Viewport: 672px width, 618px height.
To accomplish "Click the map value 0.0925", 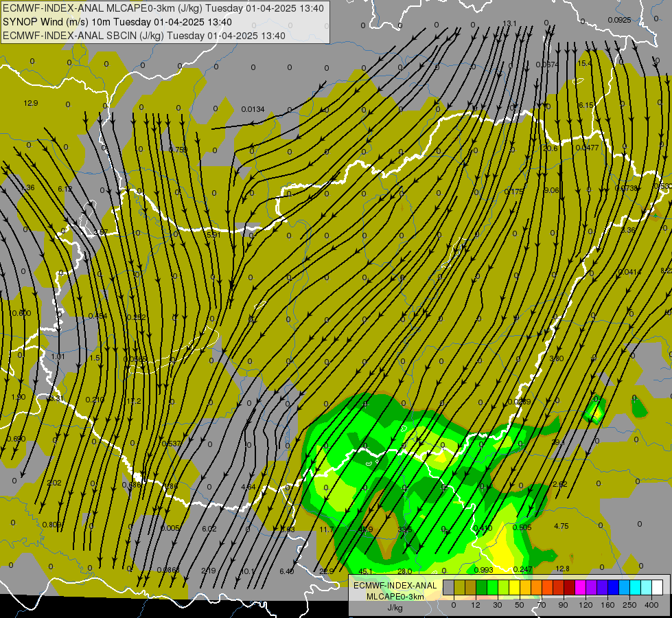I will (x=619, y=20).
